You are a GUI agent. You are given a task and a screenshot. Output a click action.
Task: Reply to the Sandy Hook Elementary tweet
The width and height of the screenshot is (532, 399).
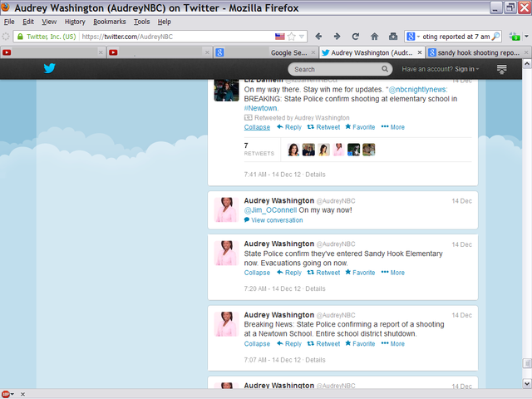pos(289,273)
